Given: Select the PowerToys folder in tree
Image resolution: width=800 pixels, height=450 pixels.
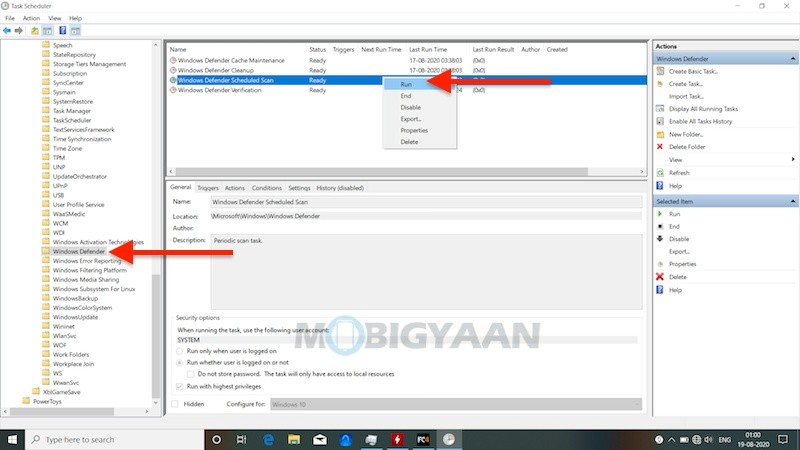Looking at the screenshot, I should coord(47,402).
